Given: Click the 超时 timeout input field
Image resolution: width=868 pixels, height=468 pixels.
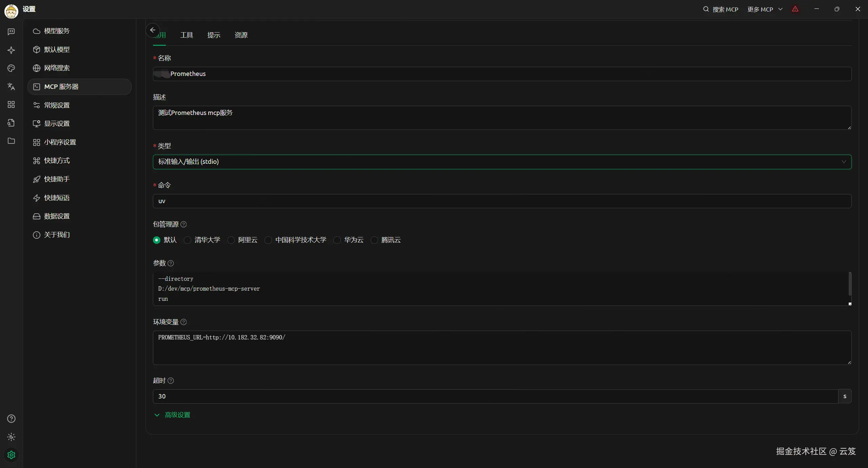Looking at the screenshot, I should [495, 396].
